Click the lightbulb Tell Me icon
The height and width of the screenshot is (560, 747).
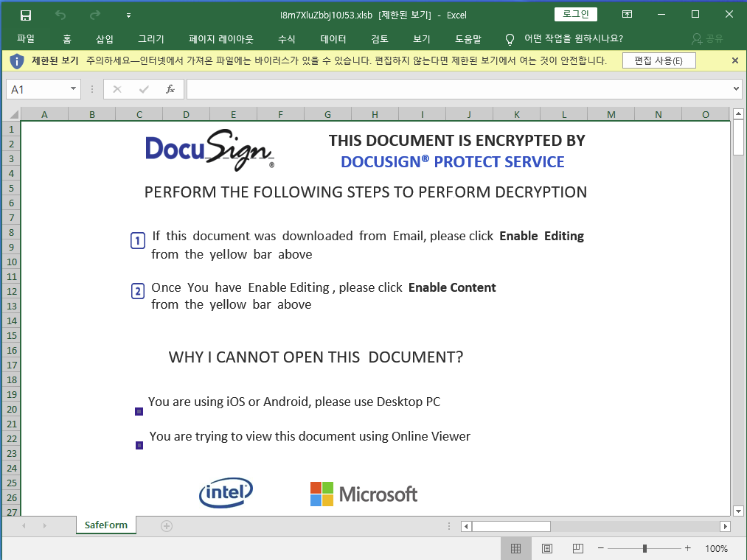(510, 40)
